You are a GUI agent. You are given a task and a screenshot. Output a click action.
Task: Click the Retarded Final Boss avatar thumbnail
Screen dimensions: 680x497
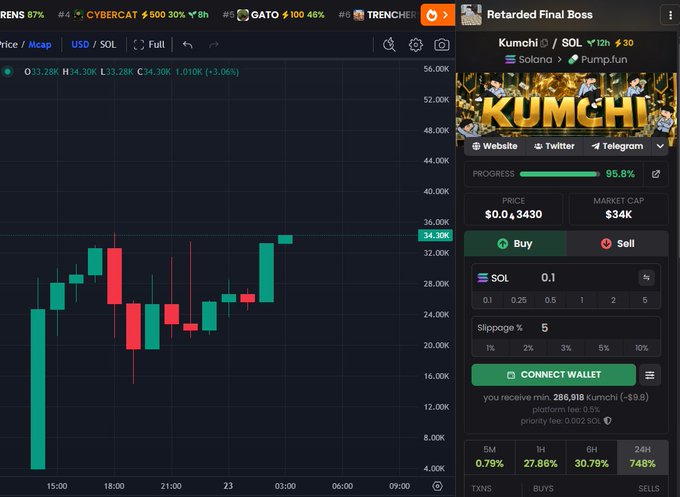coord(471,15)
